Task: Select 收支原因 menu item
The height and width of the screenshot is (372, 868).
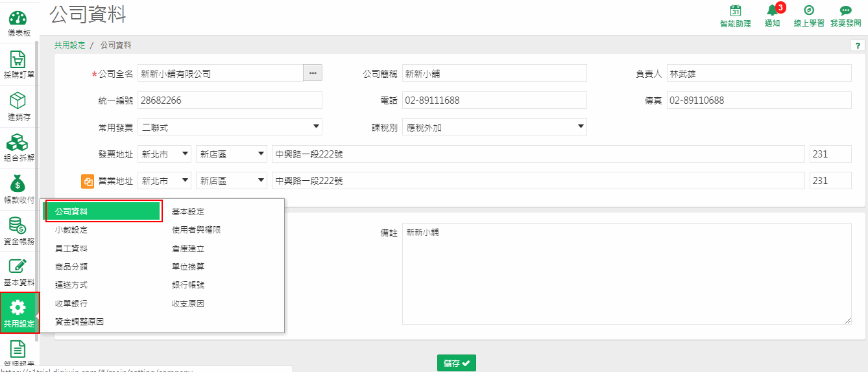Action: coord(188,303)
